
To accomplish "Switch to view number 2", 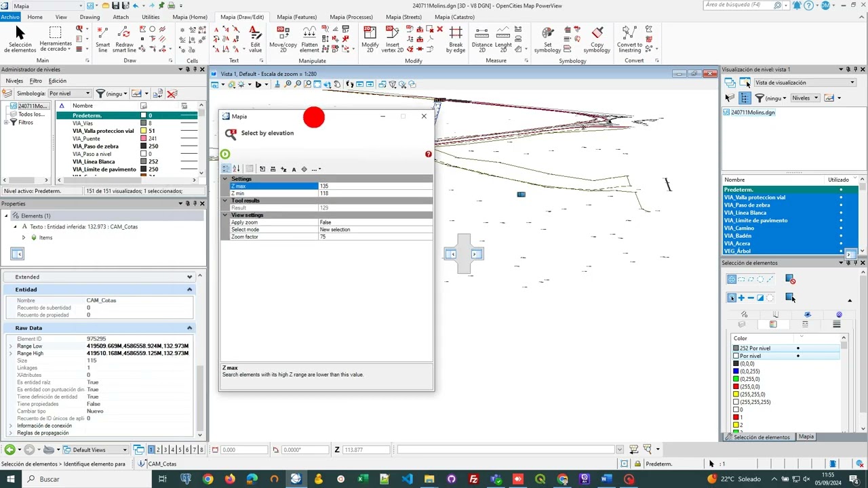I will (x=158, y=450).
